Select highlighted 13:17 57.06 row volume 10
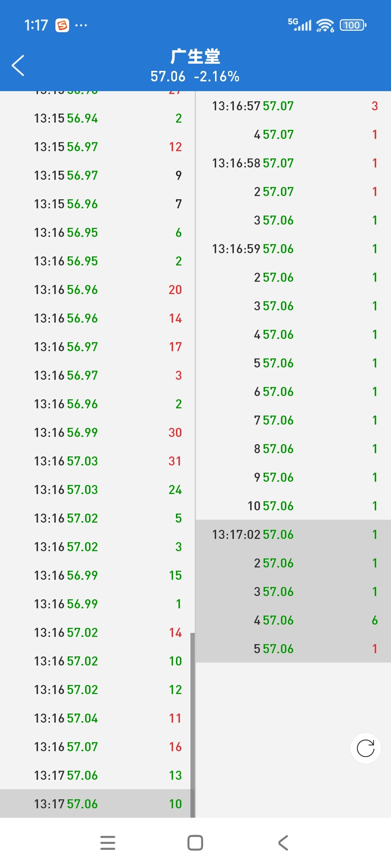This screenshot has height=868, width=391. (97, 804)
